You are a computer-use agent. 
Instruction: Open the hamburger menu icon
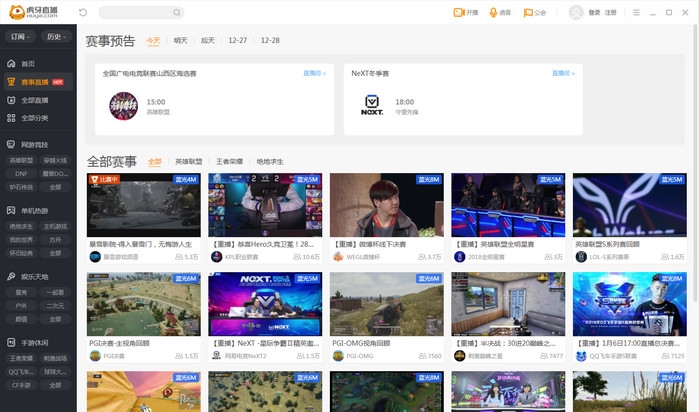coord(637,12)
